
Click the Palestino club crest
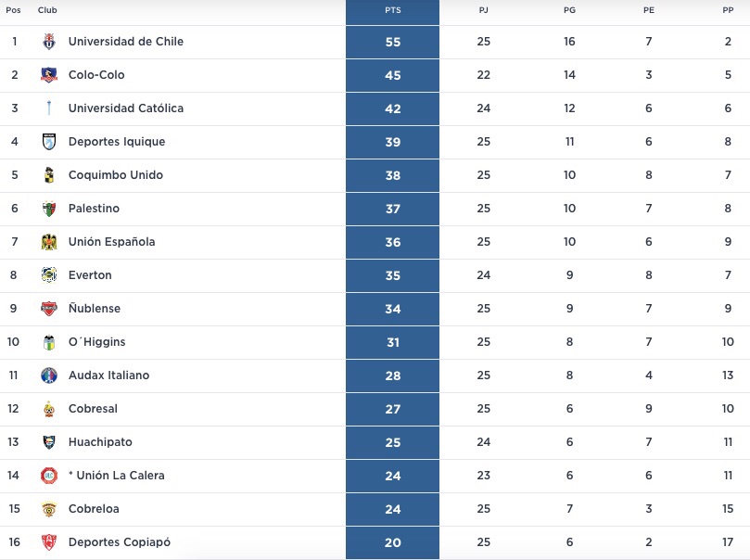tap(49, 209)
